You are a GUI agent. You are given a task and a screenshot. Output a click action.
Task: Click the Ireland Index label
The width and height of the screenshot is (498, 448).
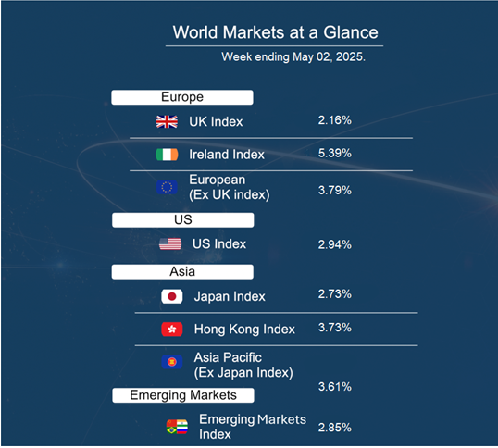pyautogui.click(x=227, y=155)
